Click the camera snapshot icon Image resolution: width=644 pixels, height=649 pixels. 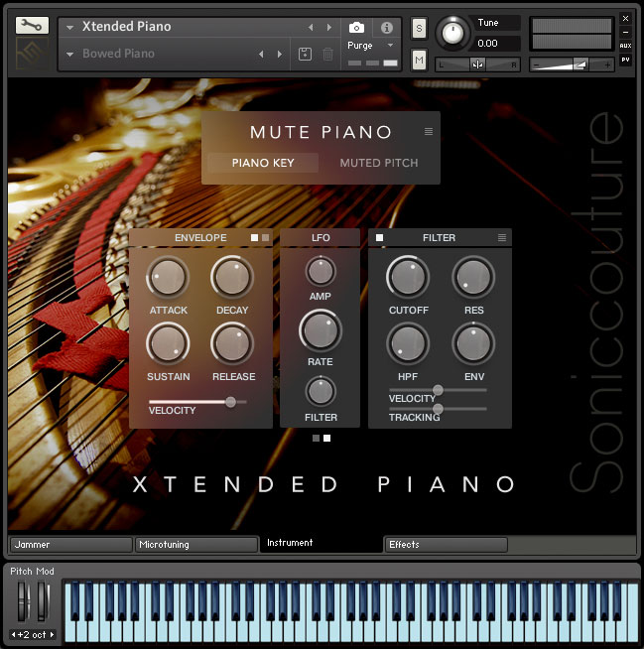coord(356,28)
